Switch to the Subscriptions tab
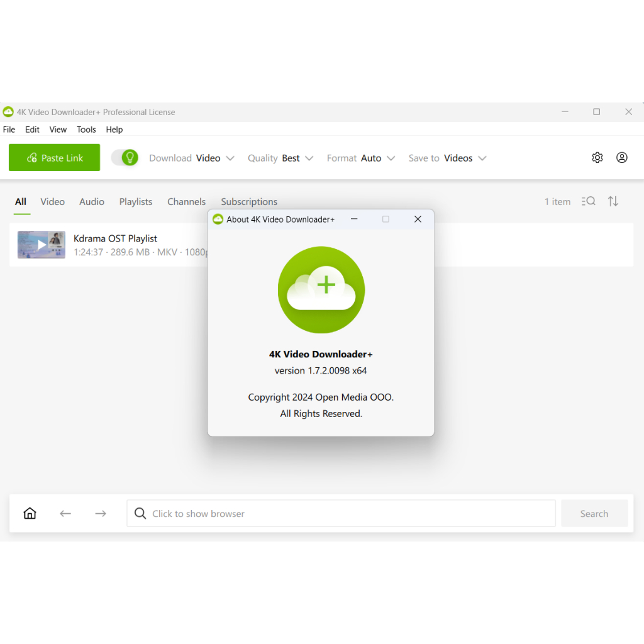The width and height of the screenshot is (644, 644). tap(249, 202)
